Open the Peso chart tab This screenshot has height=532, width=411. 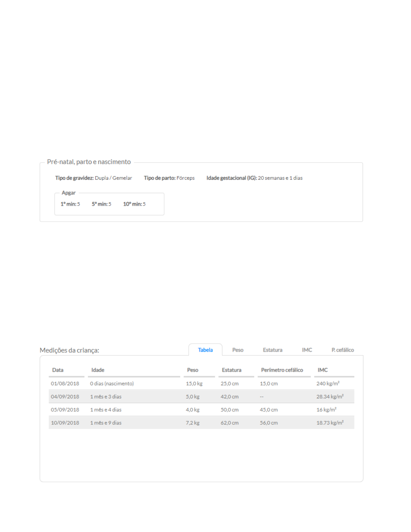coord(238,350)
